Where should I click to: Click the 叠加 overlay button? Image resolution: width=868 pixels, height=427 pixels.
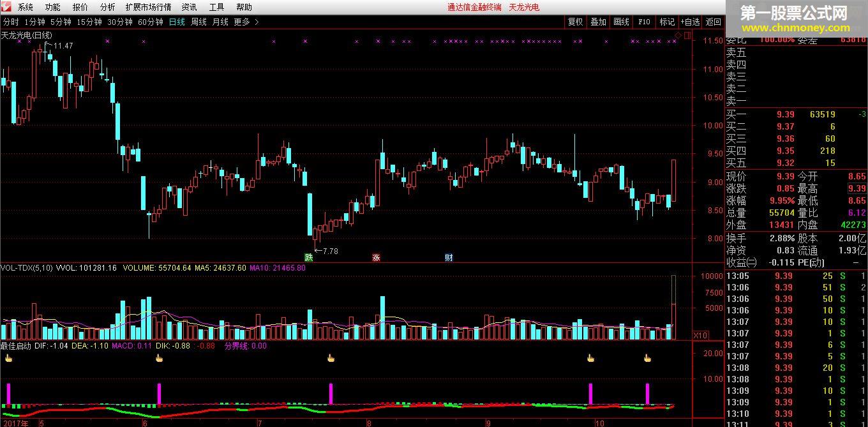point(598,22)
